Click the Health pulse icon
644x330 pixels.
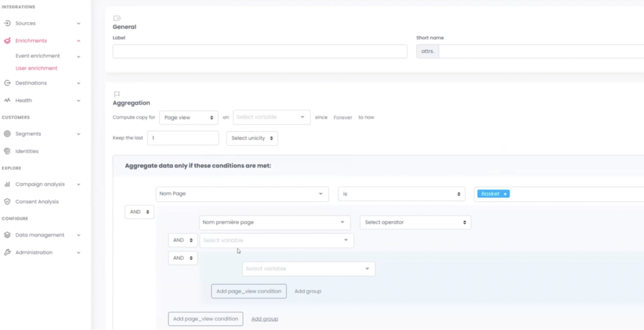click(8, 101)
